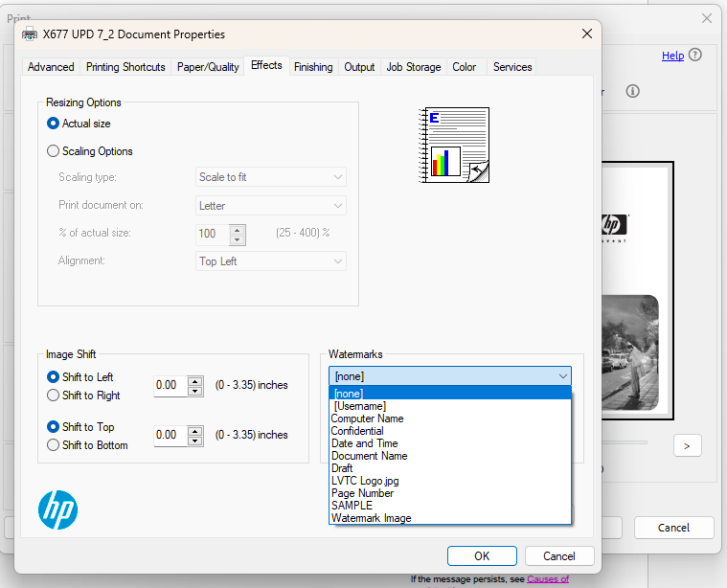Close the background Print window

pos(707,18)
